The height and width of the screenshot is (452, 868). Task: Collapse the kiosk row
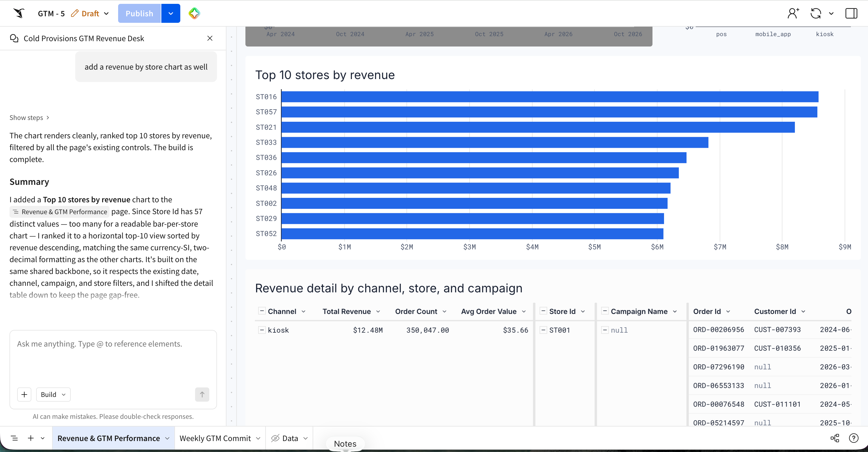261,330
